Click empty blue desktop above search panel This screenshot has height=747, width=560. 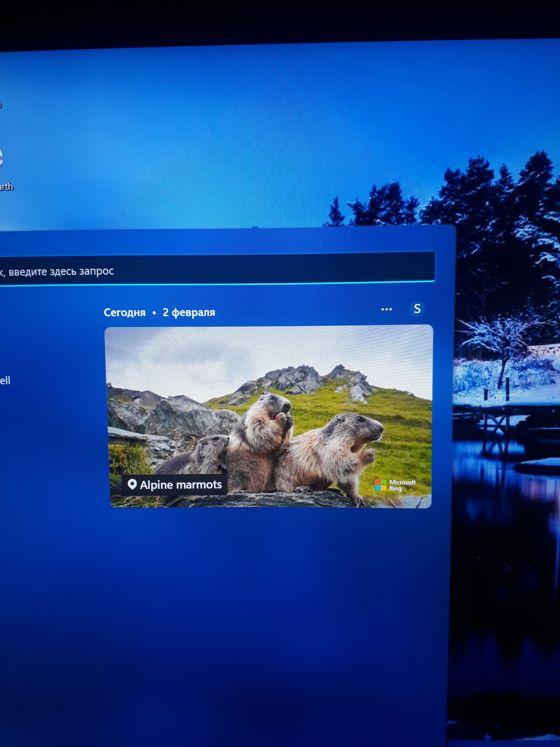(x=203, y=135)
